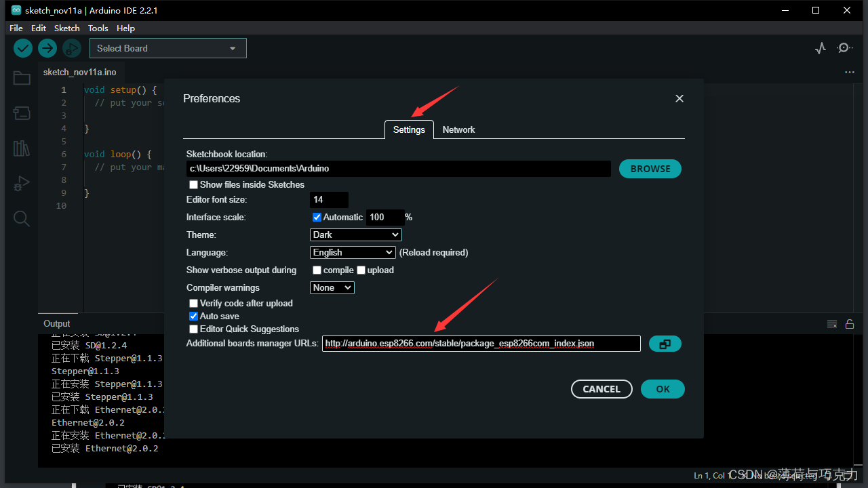
Task: Open the Edit menu
Action: tap(39, 28)
